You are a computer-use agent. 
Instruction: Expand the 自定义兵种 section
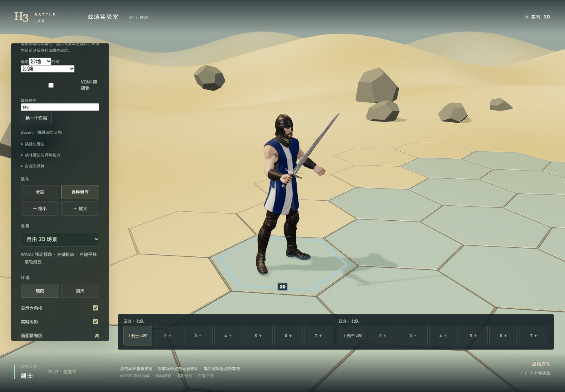[33, 166]
